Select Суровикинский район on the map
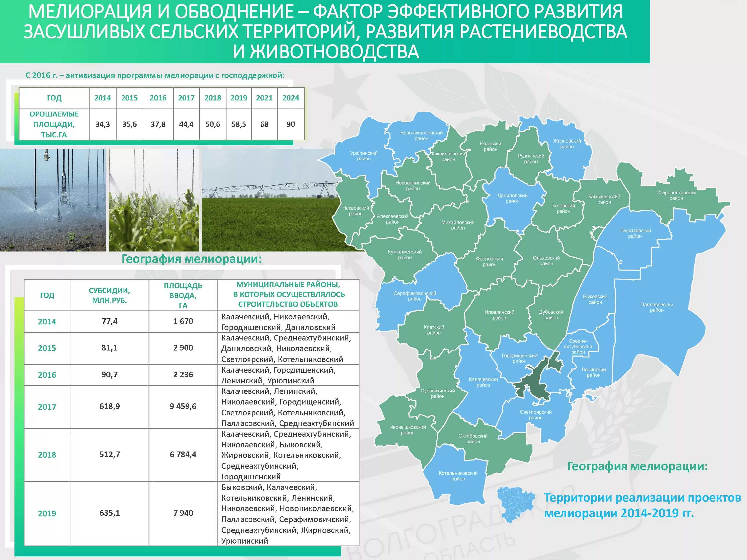Viewport: 747px width, 560px height. tap(438, 393)
